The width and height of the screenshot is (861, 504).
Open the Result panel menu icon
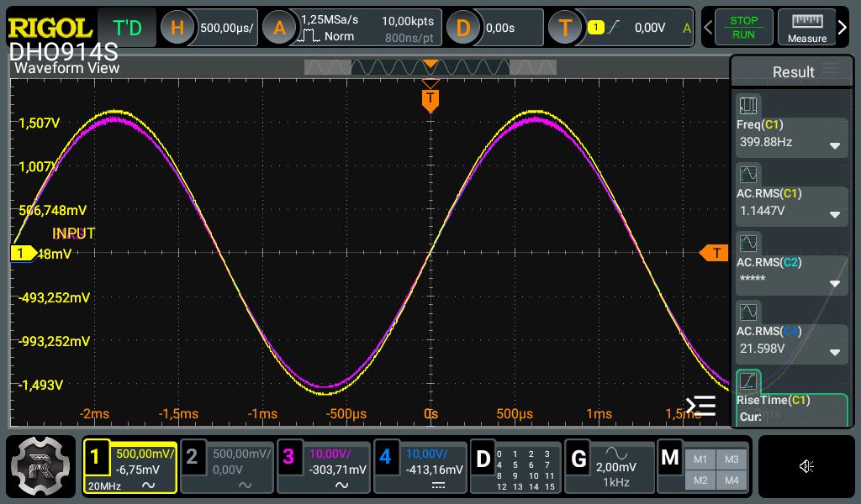click(830, 70)
